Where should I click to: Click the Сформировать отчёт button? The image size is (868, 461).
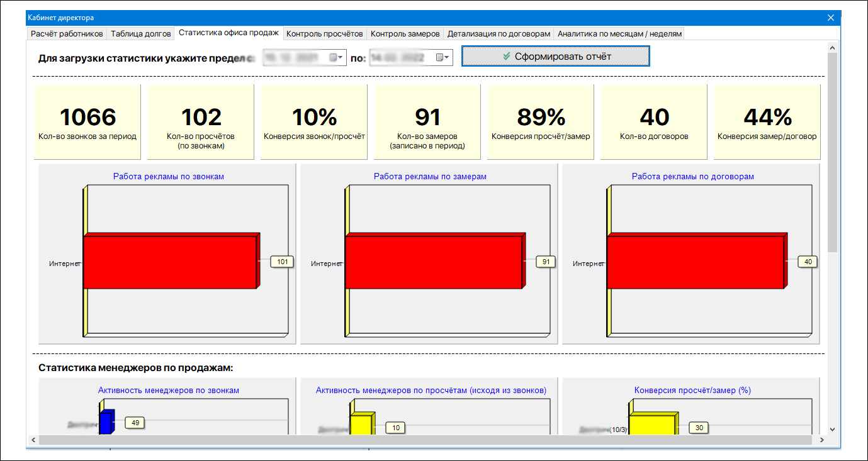pyautogui.click(x=555, y=56)
